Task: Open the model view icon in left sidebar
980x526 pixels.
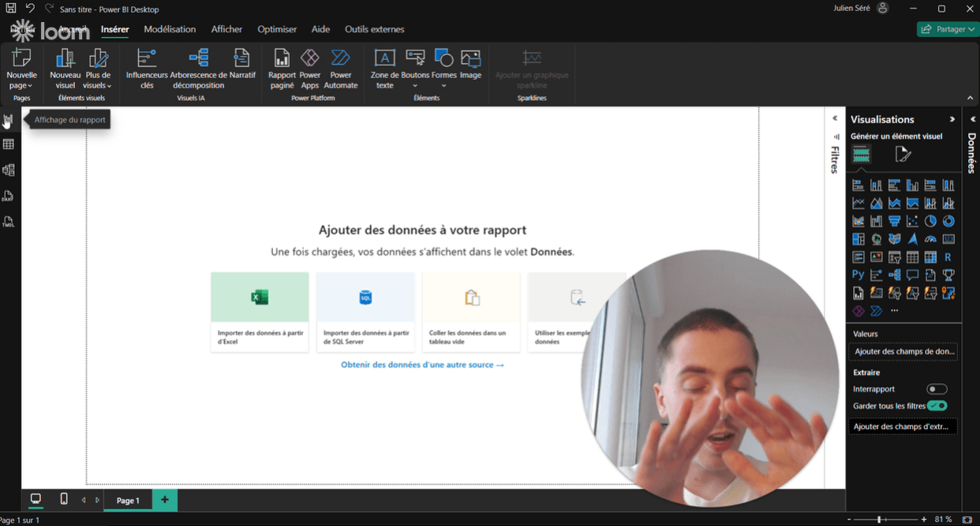Action: (9, 170)
